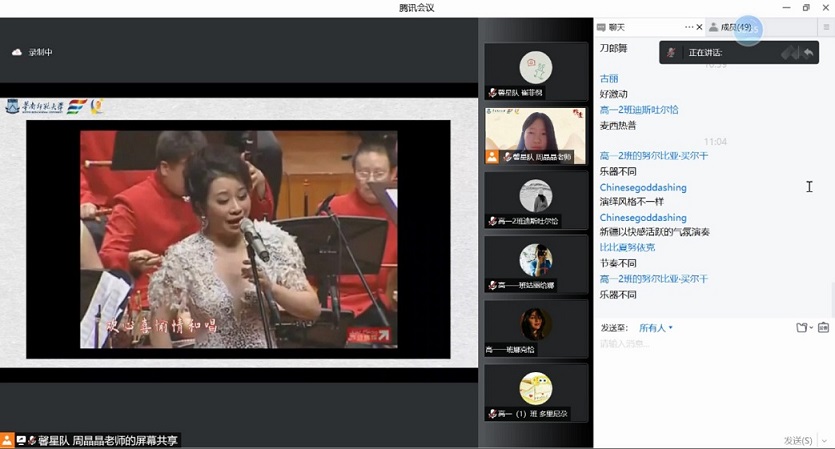
Task: Click the reply arrow icon in speaking bar
Action: [808, 53]
